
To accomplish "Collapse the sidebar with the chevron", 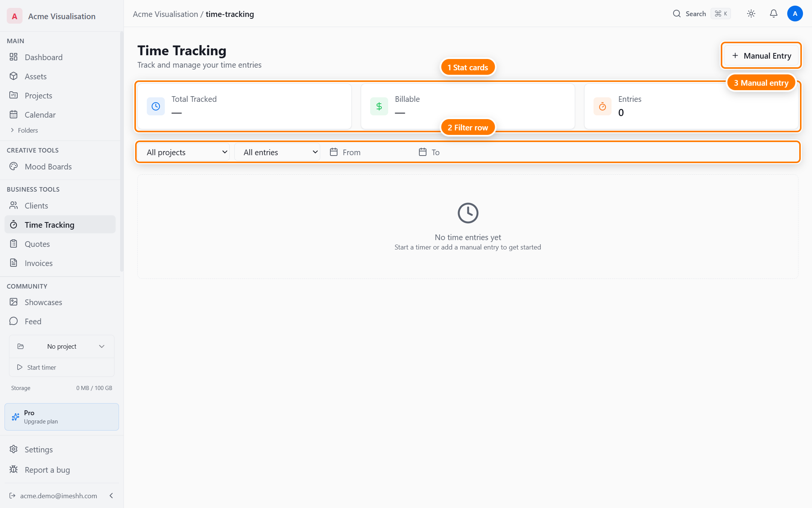I will [111, 496].
